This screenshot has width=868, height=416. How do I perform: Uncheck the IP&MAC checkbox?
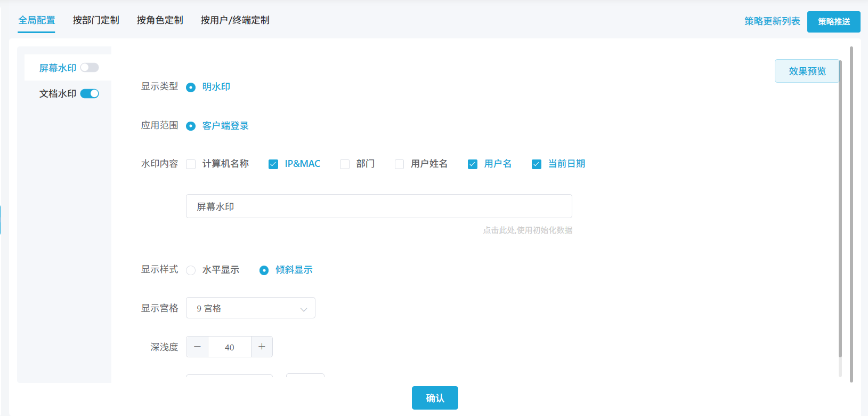click(273, 164)
